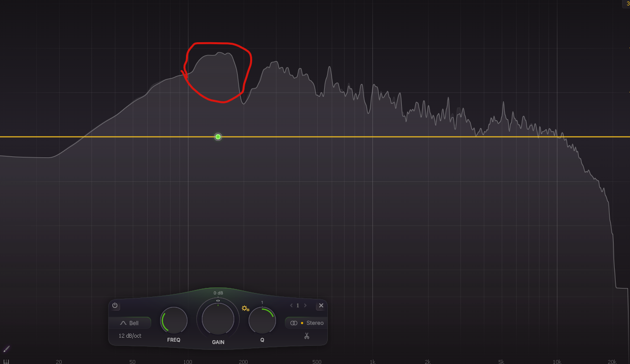
Task: Enable the EQ sketch pencil tool
Action: point(6,349)
